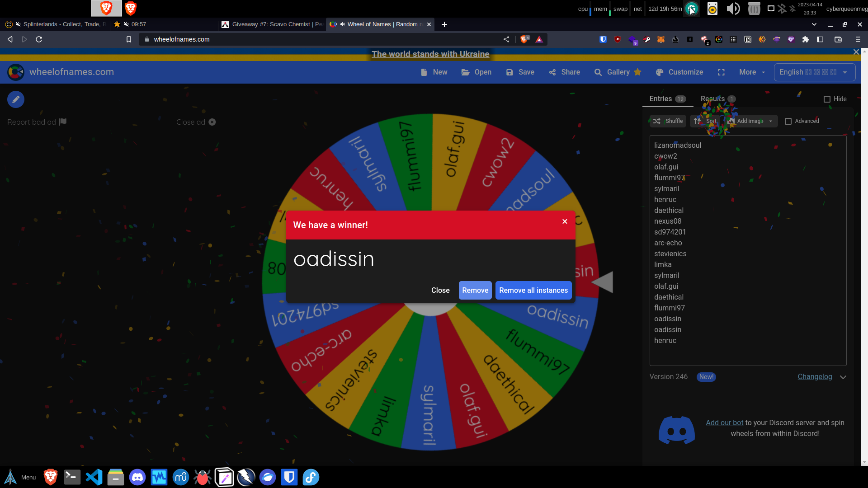
Task: Enable the Advanced checkbox
Action: click(x=788, y=121)
